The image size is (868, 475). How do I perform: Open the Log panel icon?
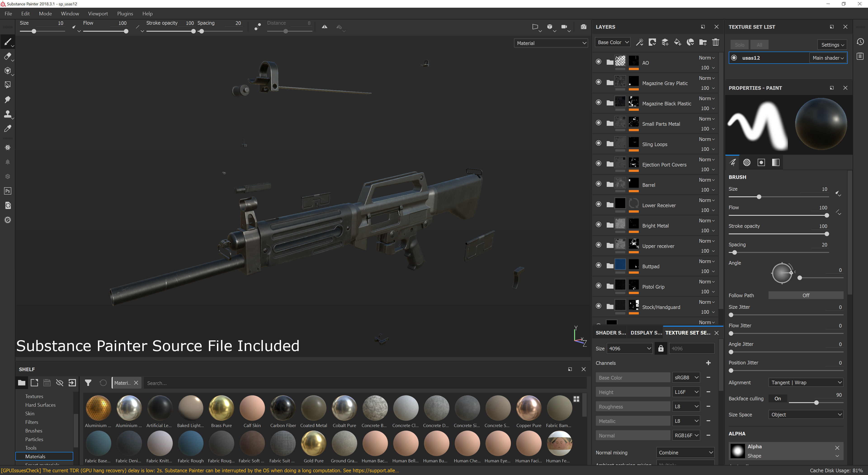(x=860, y=56)
